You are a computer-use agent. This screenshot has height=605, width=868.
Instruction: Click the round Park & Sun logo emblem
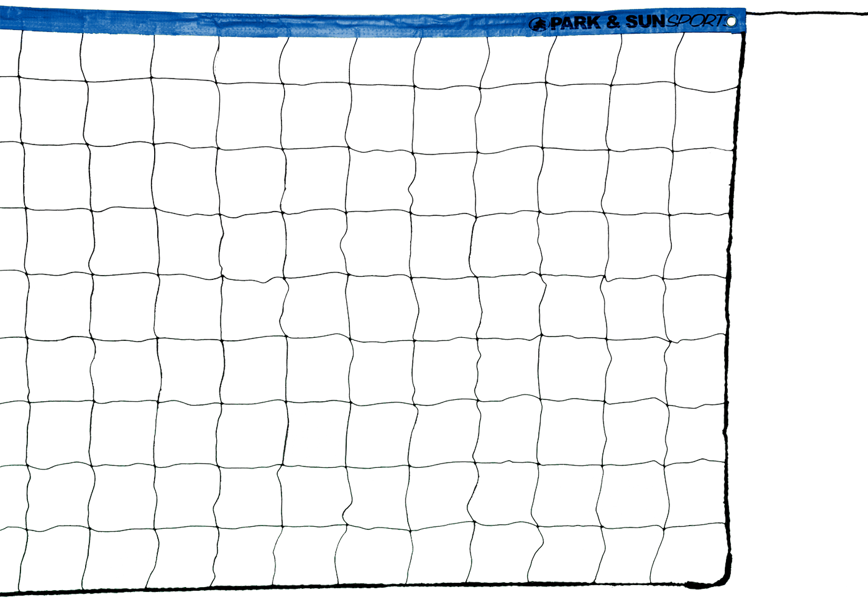click(539, 24)
